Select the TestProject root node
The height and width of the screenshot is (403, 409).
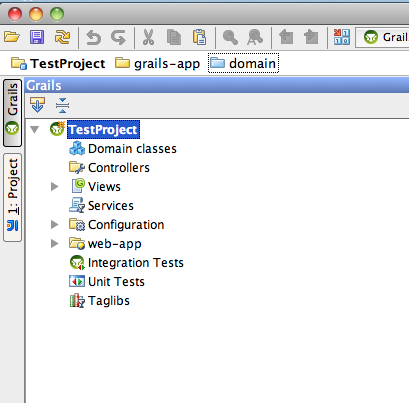pos(103,130)
